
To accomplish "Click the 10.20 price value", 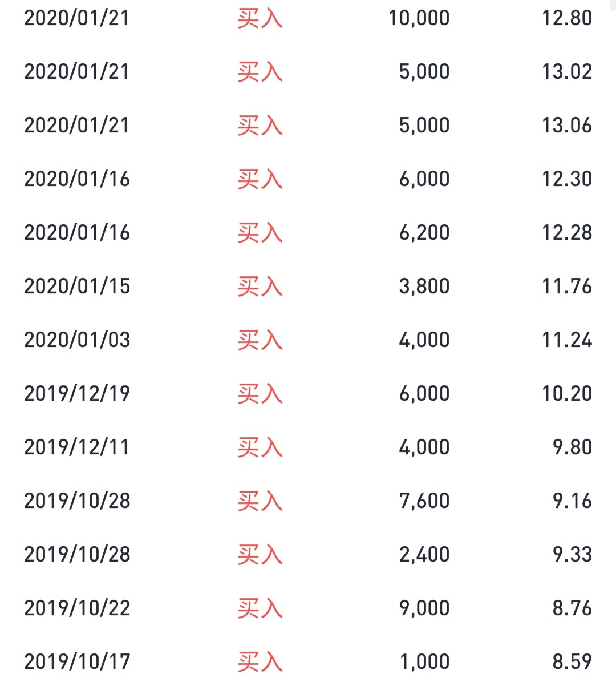I will point(567,394).
